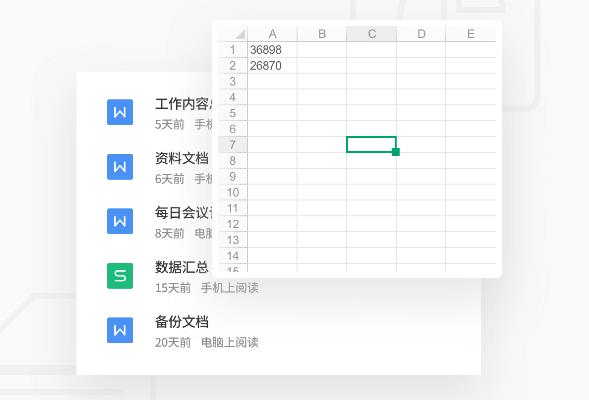Open the 备份文档 file title
589x400 pixels.
(x=182, y=322)
